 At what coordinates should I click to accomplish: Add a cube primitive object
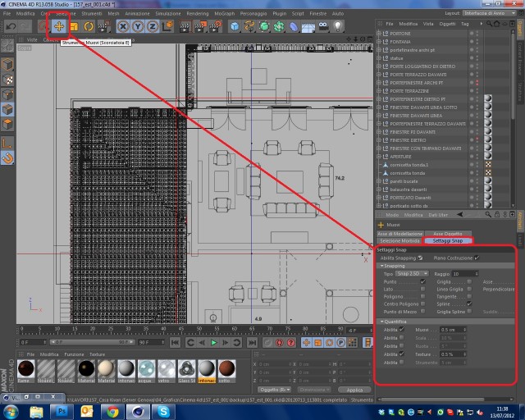click(235, 26)
